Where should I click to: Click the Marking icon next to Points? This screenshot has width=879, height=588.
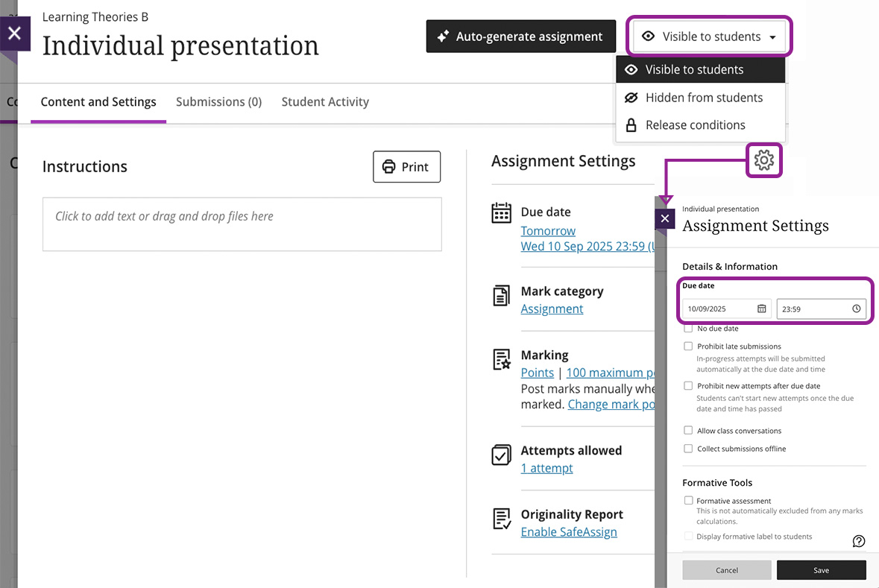pyautogui.click(x=501, y=359)
